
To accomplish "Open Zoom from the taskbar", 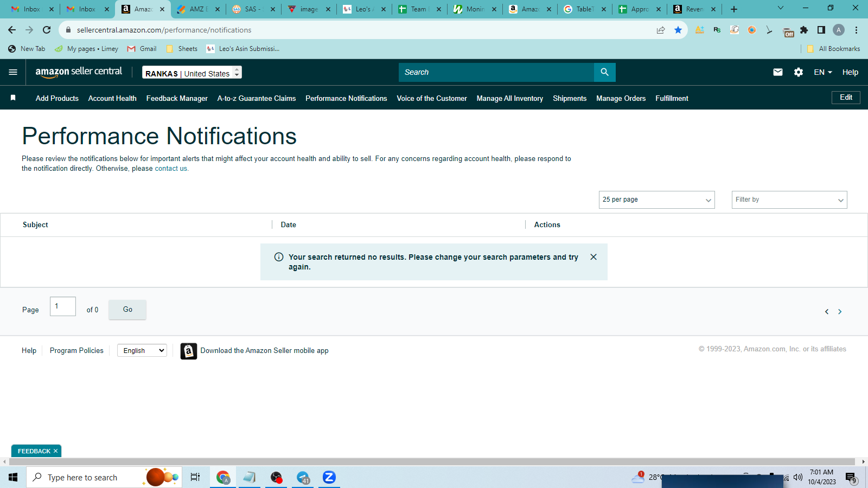I will (x=329, y=477).
